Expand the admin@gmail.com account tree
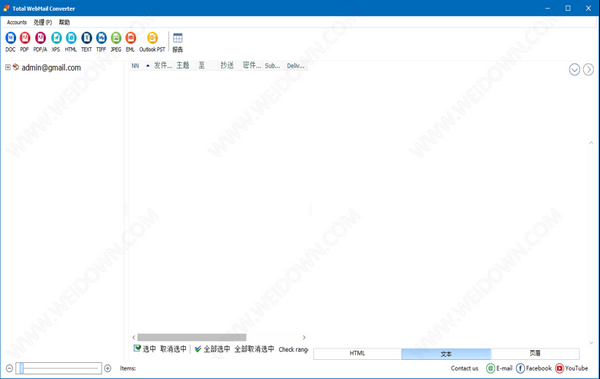The image size is (600, 379). click(8, 67)
